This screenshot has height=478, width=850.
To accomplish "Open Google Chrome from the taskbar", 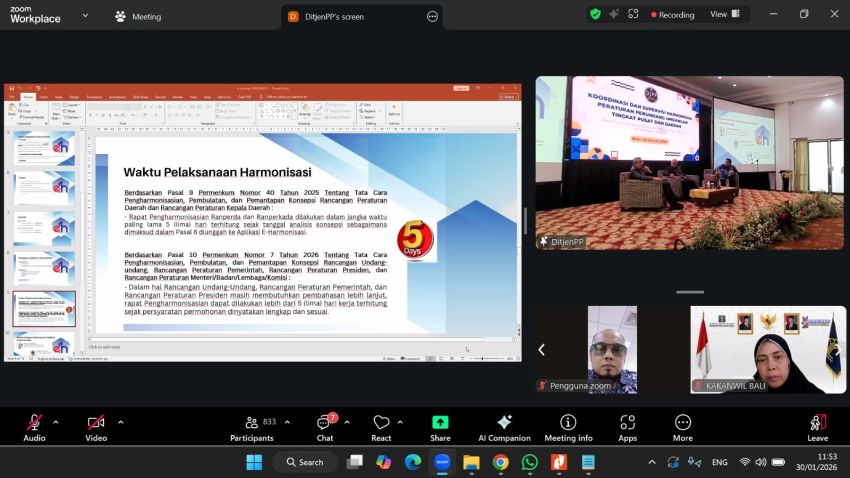I will pos(501,462).
